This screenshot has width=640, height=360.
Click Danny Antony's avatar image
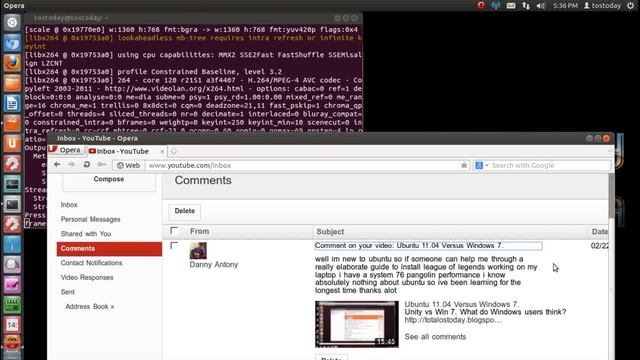tap(198, 251)
